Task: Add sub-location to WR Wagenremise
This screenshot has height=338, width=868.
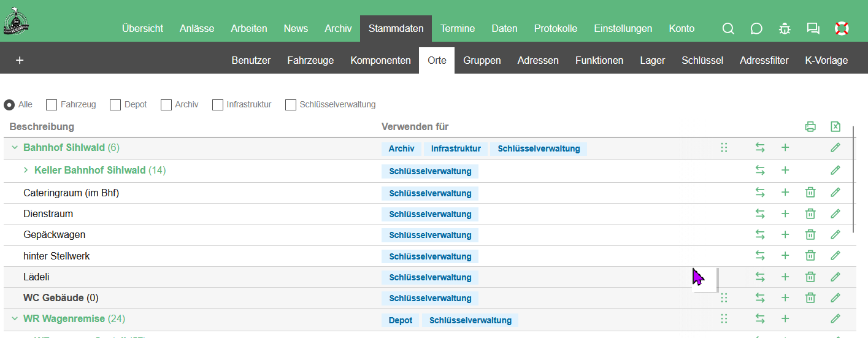Action: tap(785, 318)
